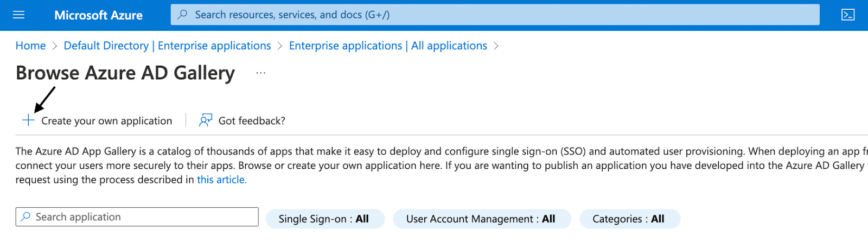
Task: Select Create your own application
Action: coord(106,121)
